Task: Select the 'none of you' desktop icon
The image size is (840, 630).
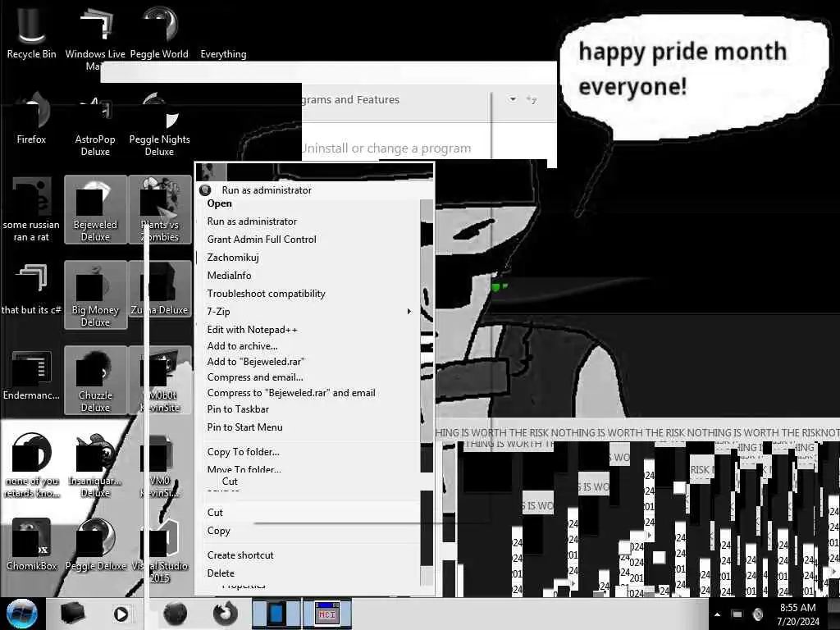Action: (31, 465)
